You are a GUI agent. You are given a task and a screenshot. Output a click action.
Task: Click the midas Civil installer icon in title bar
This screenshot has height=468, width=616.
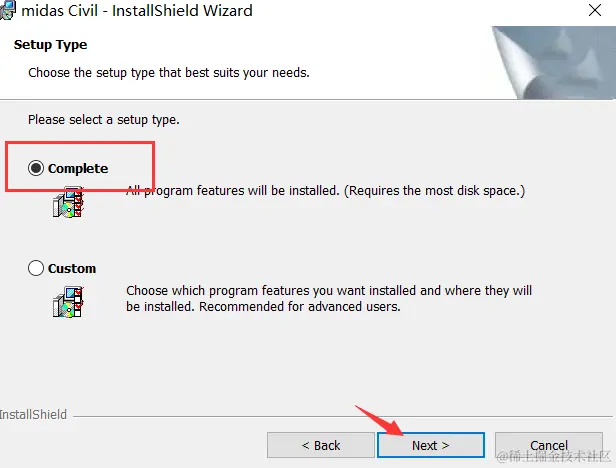click(7, 11)
